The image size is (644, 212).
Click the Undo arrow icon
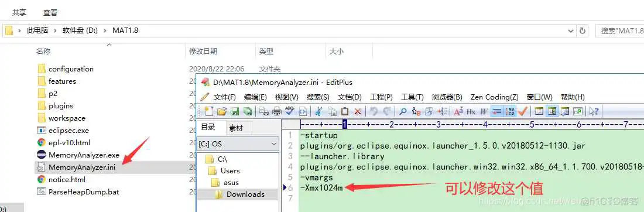[x=374, y=111]
